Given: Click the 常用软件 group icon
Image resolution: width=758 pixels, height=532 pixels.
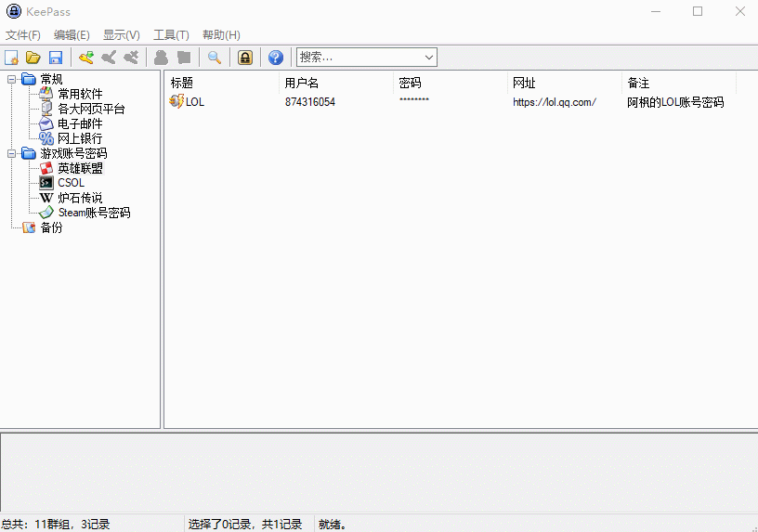Looking at the screenshot, I should pyautogui.click(x=46, y=93).
